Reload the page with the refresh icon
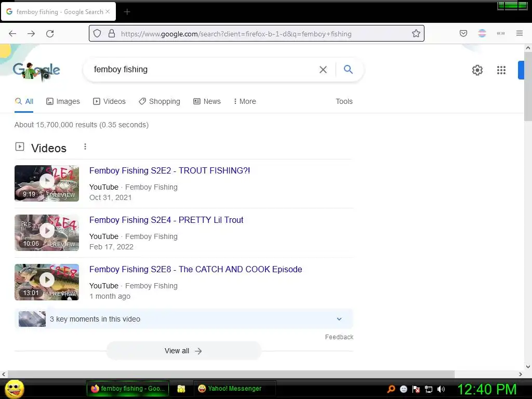Viewport: 532px width, 399px height. coord(50,34)
